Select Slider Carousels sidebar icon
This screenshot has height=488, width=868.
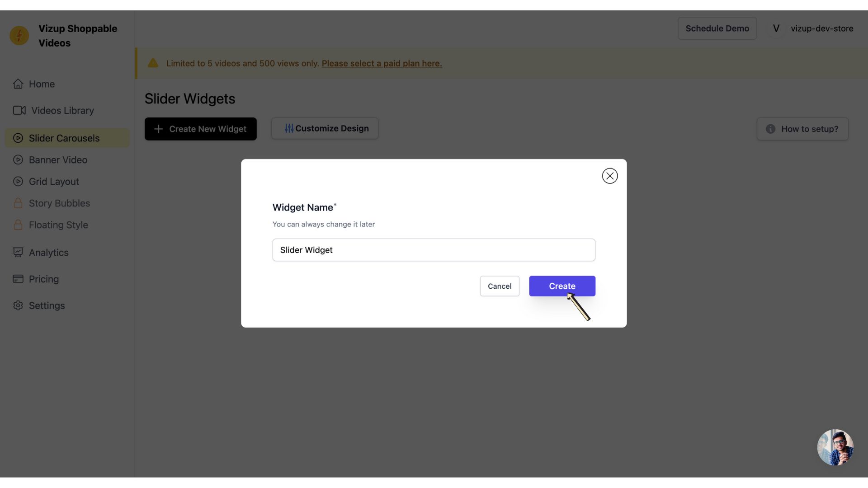[x=19, y=138]
